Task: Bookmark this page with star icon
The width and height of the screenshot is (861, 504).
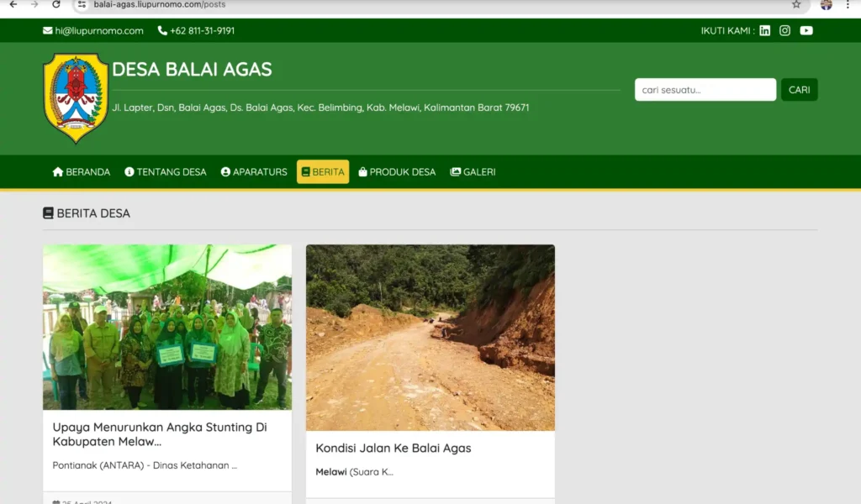Action: (x=796, y=4)
